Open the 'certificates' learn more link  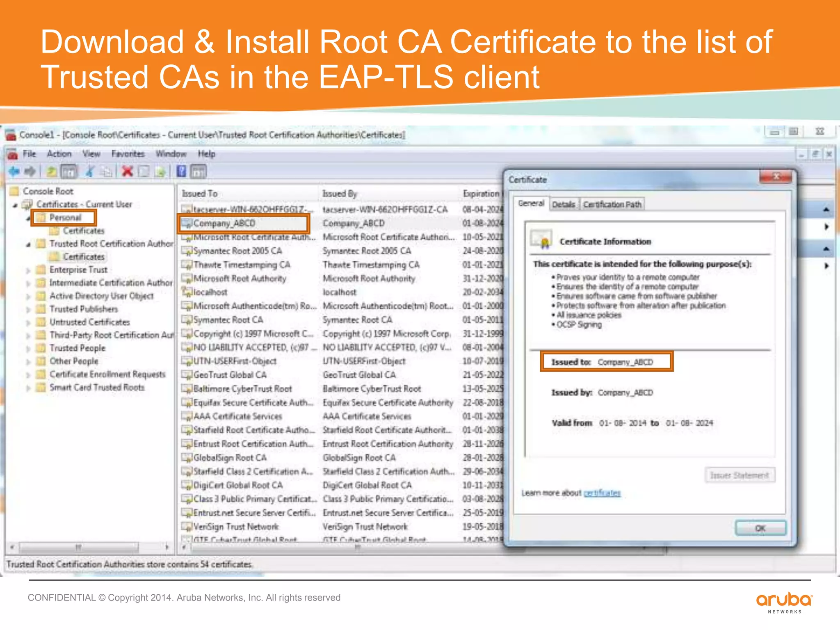point(602,493)
